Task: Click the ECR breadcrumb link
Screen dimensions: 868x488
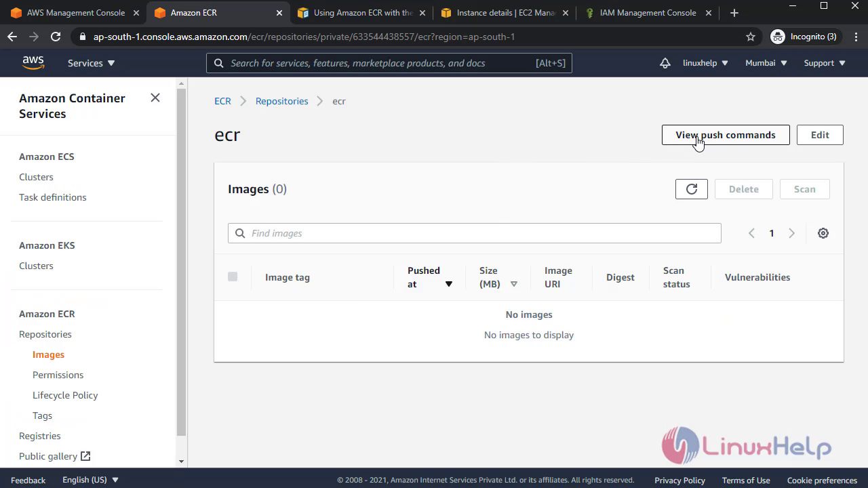Action: pos(222,101)
